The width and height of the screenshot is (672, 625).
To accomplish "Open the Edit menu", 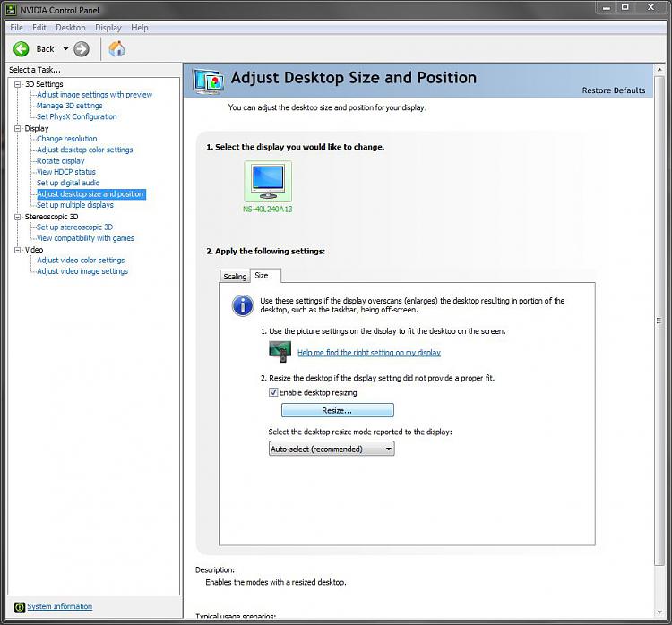I will pyautogui.click(x=39, y=28).
